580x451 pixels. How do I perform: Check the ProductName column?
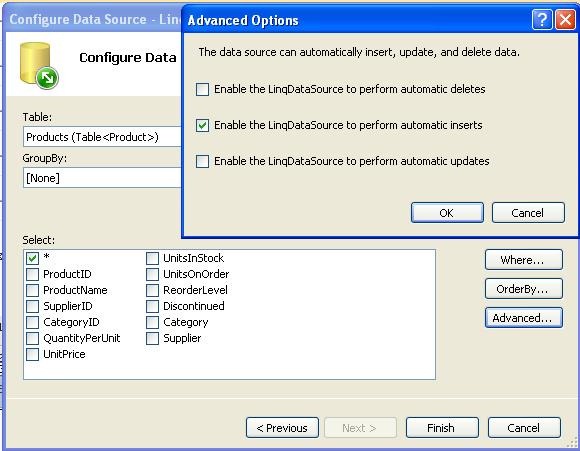[33, 290]
